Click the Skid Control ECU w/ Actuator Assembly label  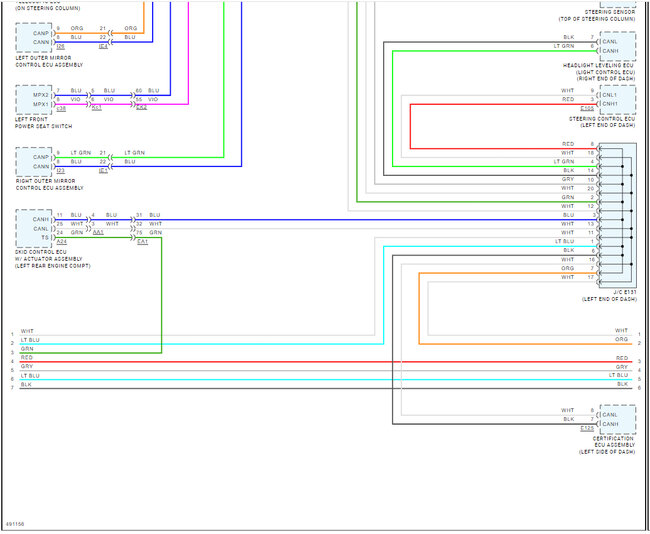(x=53, y=259)
